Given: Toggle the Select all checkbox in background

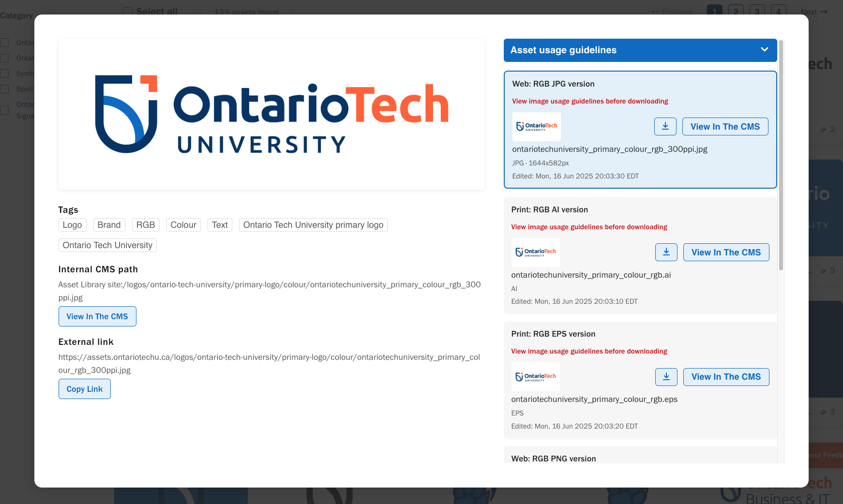Looking at the screenshot, I should tap(128, 12).
